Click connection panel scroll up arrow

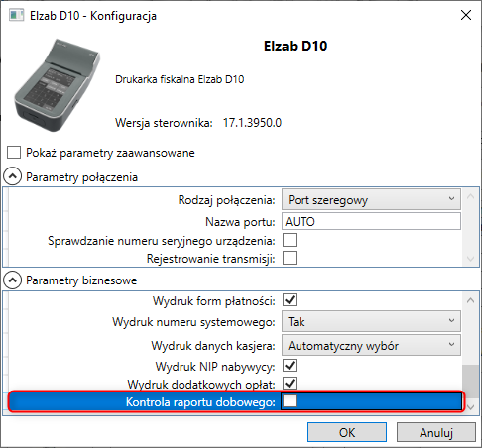click(471, 197)
